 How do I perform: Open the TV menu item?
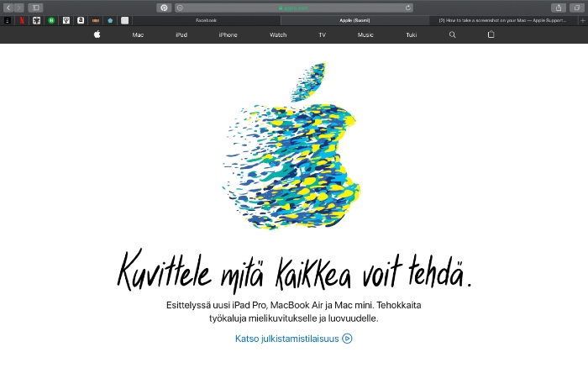coord(322,35)
